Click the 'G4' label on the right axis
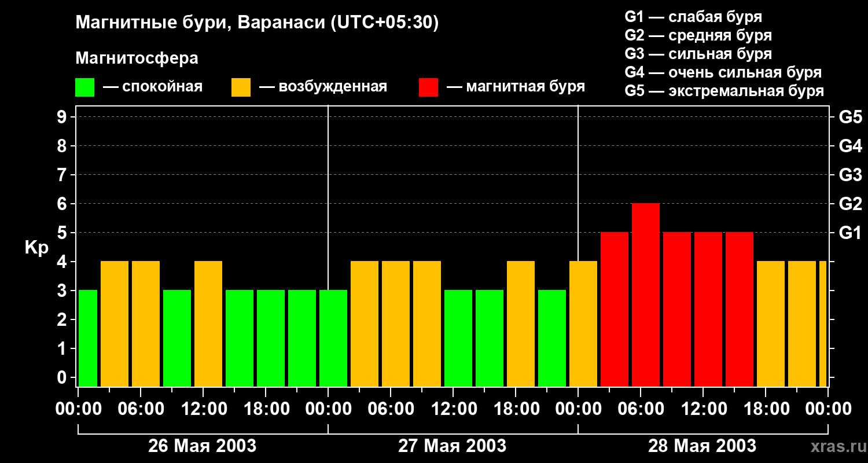This screenshot has height=463, width=868. click(850, 146)
